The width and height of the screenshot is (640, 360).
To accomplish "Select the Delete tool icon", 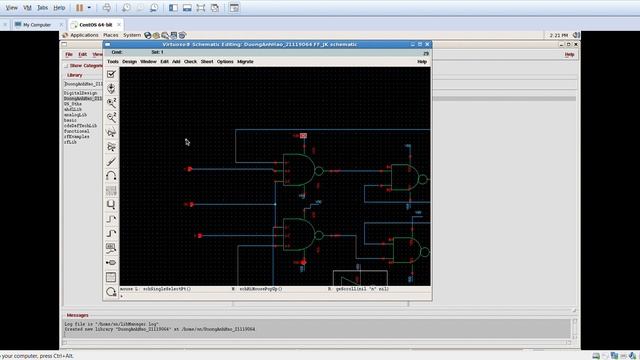I will (x=111, y=161).
